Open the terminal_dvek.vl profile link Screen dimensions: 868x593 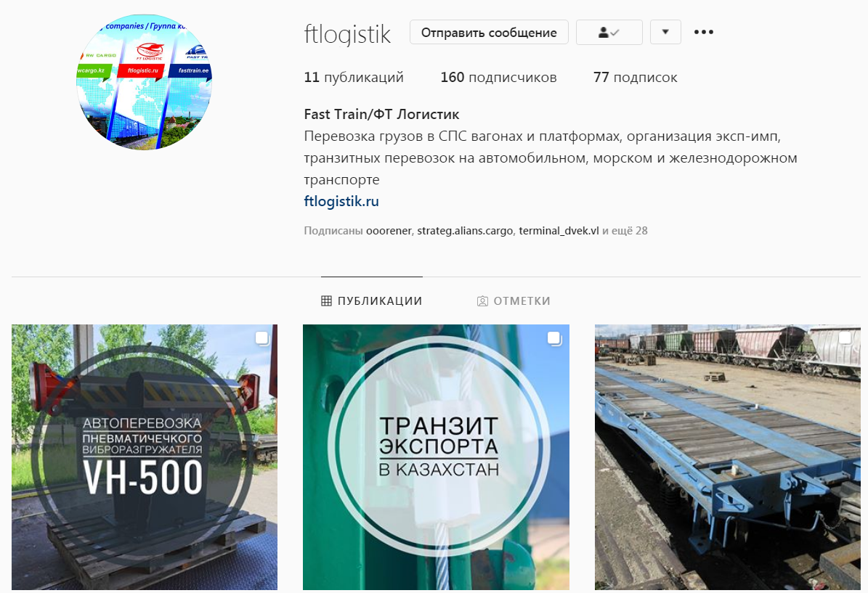pos(559,231)
